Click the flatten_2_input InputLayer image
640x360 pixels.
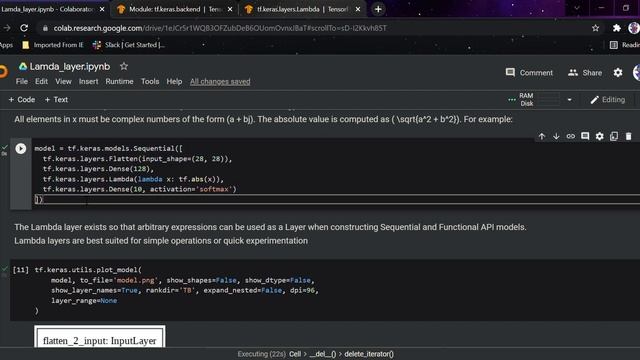click(100, 337)
